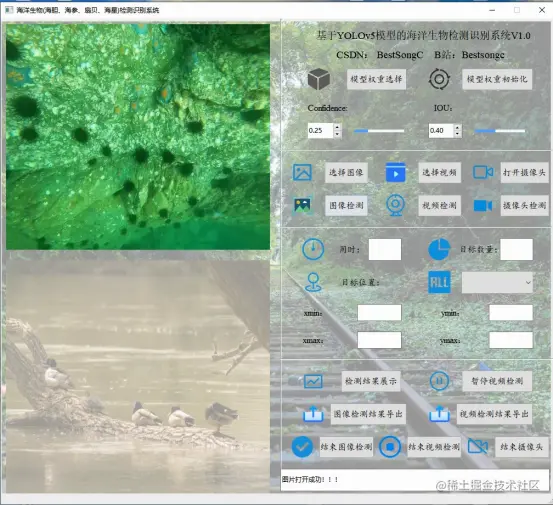554x506 pixels.
Task: Click the IOU: label
Action: 443,108
